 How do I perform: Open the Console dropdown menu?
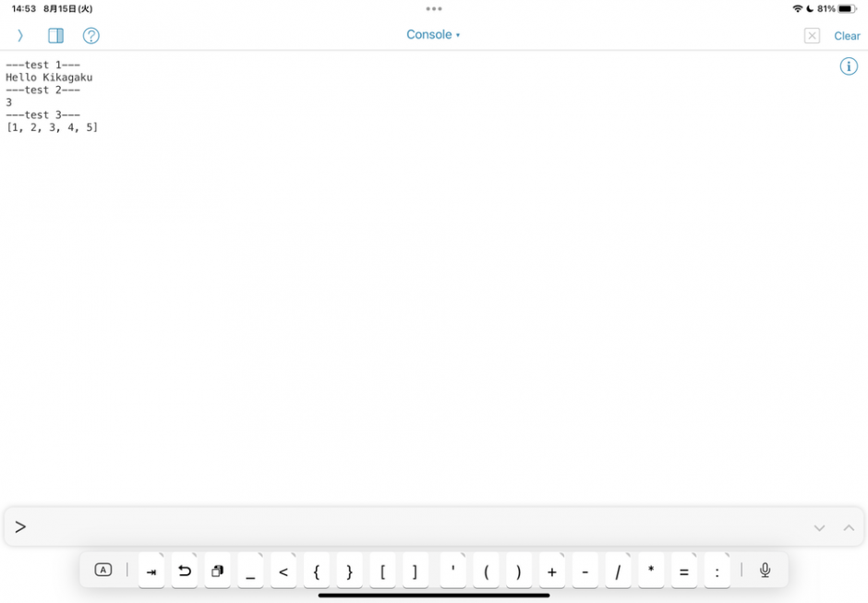(433, 34)
